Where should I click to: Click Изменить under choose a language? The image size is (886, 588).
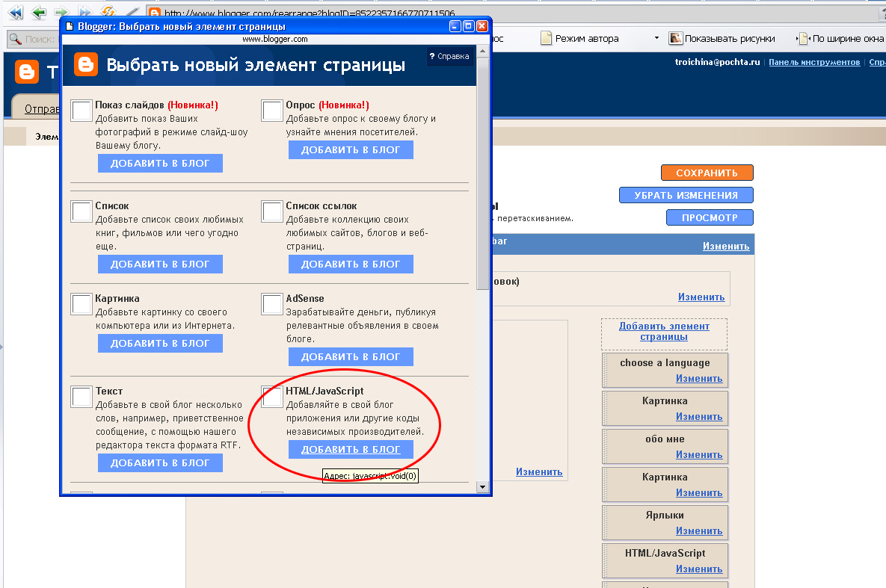[x=699, y=379]
